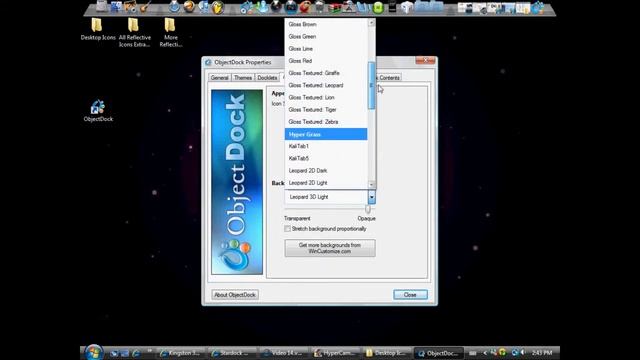The image size is (640, 360).
Task: Choose KaliTab1 from the list
Action: pos(326,146)
